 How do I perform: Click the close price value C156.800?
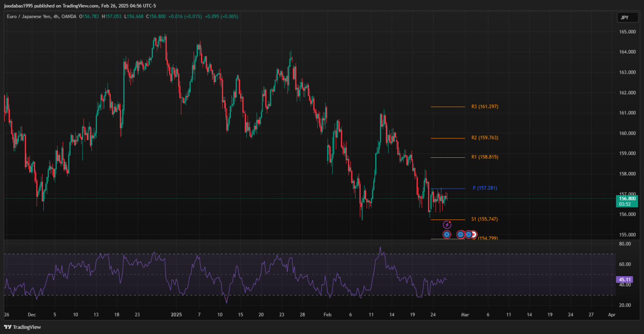tap(156, 17)
